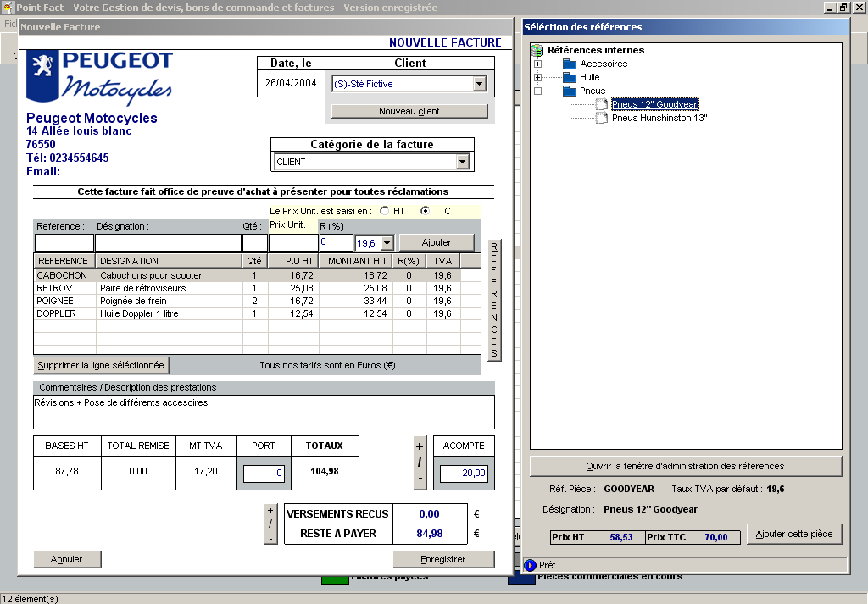Image resolution: width=868 pixels, height=604 pixels.
Task: Click the Pneus folder icon
Action: 570,91
